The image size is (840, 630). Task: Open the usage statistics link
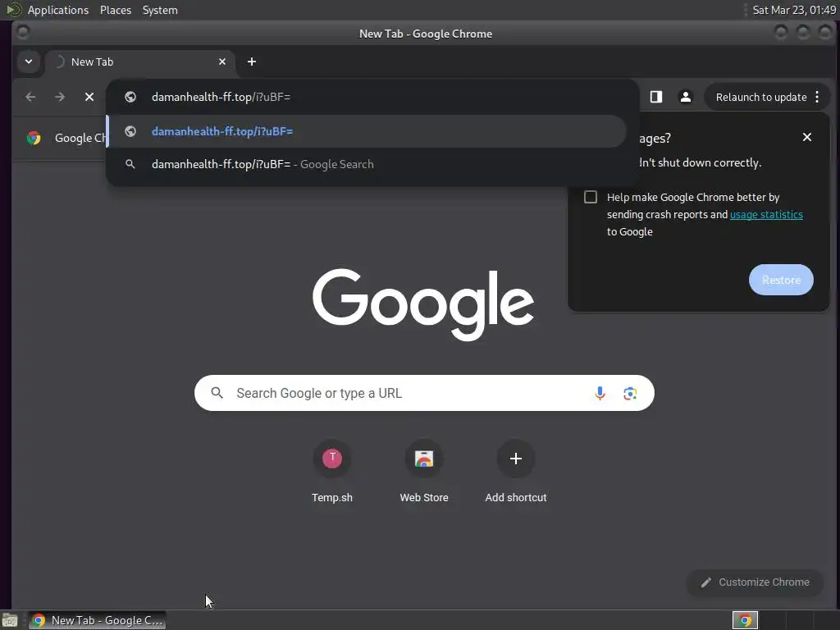766,214
